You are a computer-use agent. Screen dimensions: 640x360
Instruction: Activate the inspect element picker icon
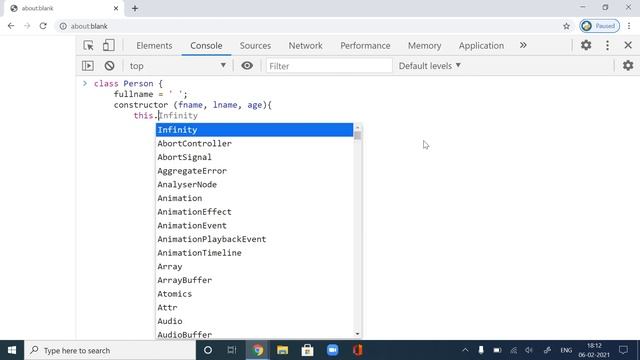click(88, 45)
